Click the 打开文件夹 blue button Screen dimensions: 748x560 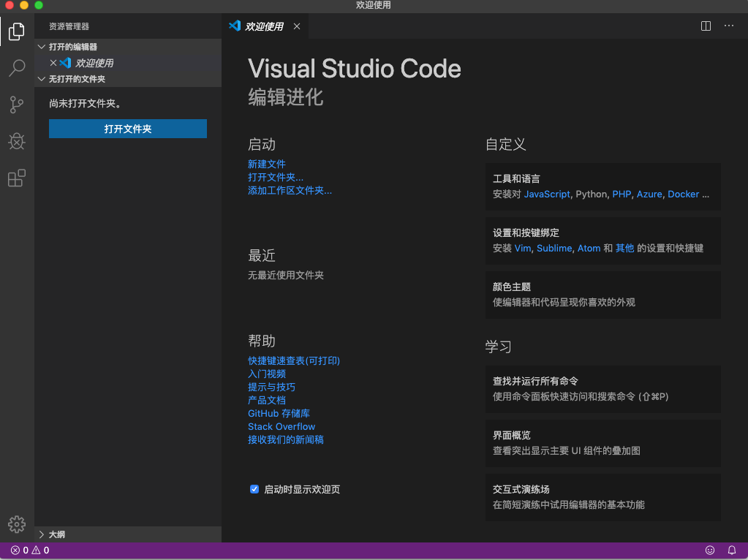(x=128, y=129)
